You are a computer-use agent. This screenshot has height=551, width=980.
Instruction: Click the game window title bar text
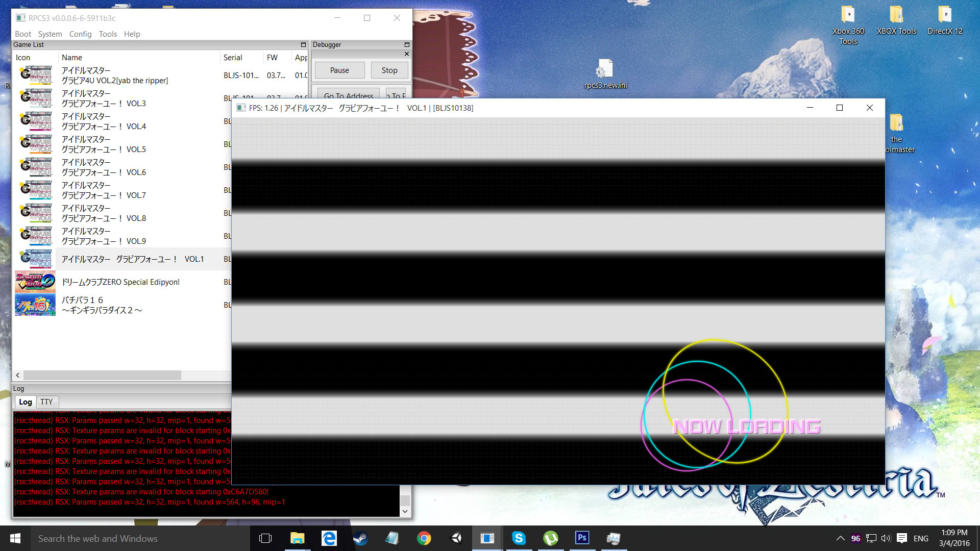(x=361, y=108)
